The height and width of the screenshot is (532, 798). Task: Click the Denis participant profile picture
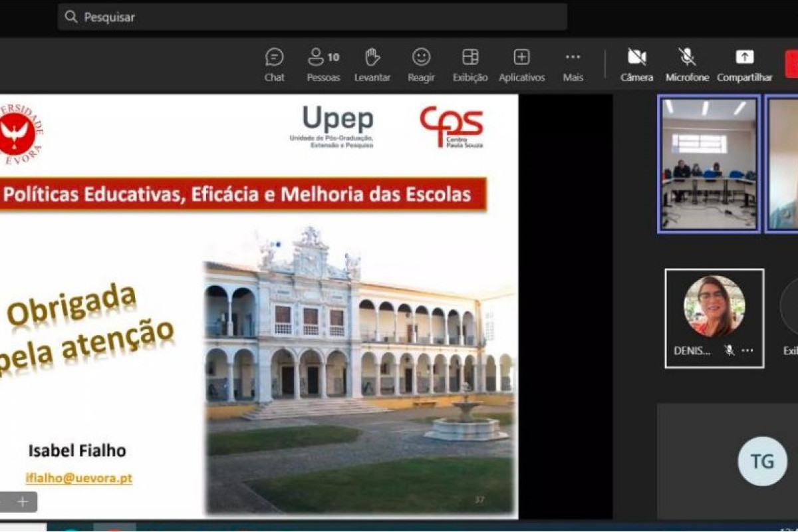(714, 306)
